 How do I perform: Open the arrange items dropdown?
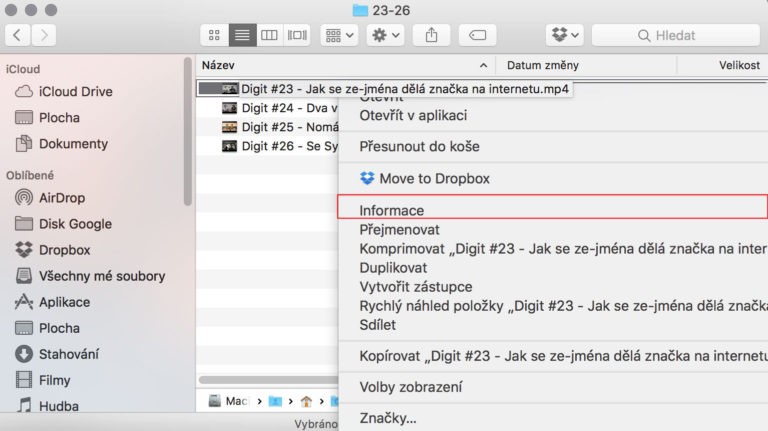pyautogui.click(x=338, y=35)
